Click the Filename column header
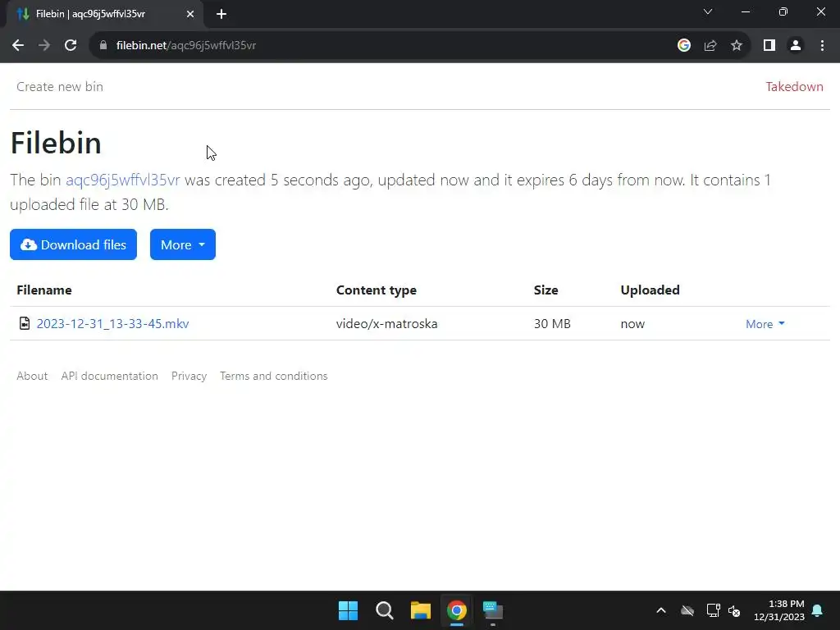Viewport: 840px width, 630px height. coord(44,290)
